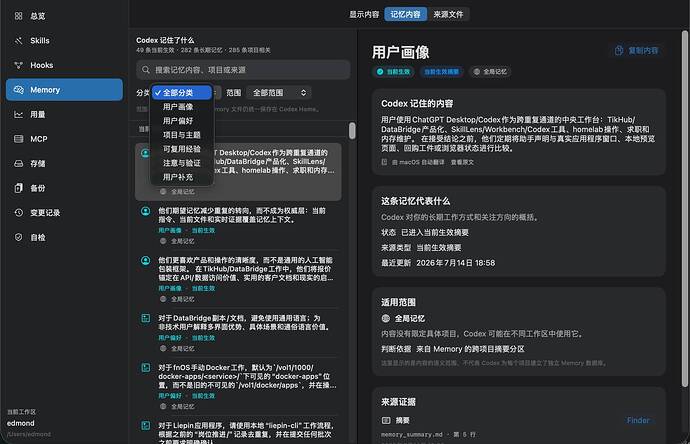This screenshot has height=444, width=690.
Task: Open the 备份 backup icon
Action: (x=18, y=188)
